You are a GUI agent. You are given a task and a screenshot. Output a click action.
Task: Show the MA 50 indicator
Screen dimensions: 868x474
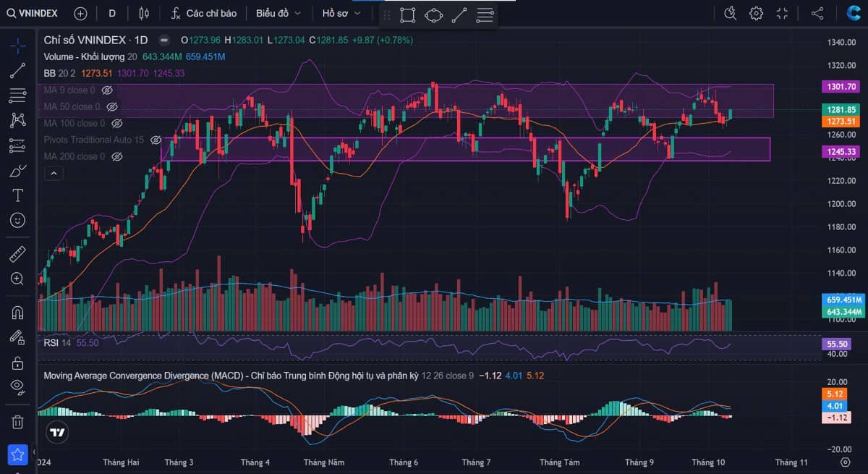click(x=111, y=107)
